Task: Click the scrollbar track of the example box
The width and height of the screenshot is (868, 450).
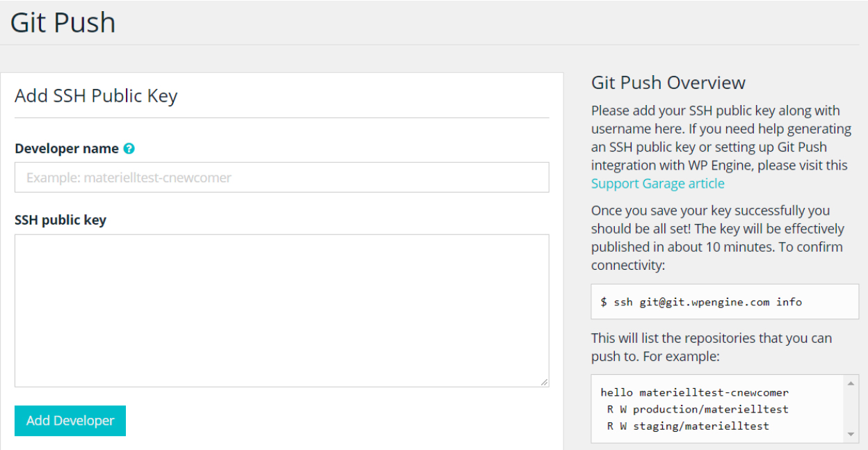Action: tap(851, 409)
